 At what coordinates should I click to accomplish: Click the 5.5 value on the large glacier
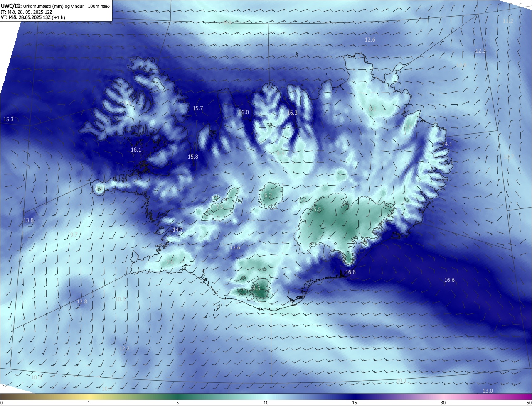coord(317,210)
